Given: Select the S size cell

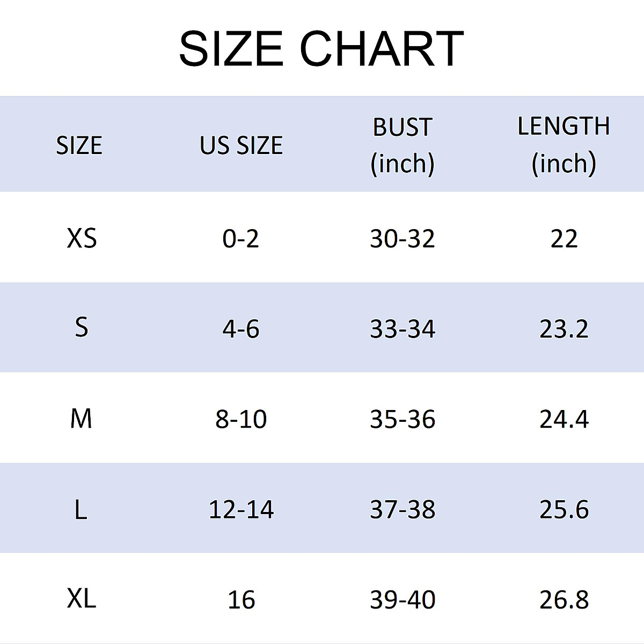Looking at the screenshot, I should click(81, 327).
